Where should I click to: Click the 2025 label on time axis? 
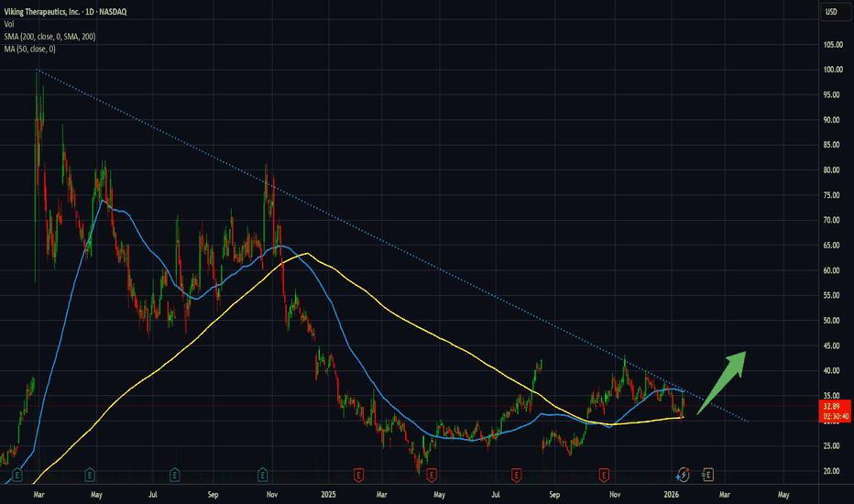coord(328,495)
